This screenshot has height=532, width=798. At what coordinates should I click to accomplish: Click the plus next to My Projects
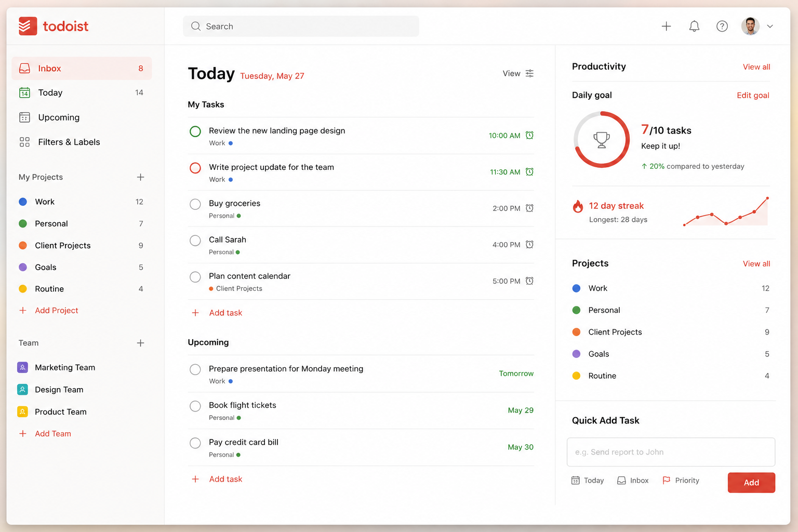140,177
